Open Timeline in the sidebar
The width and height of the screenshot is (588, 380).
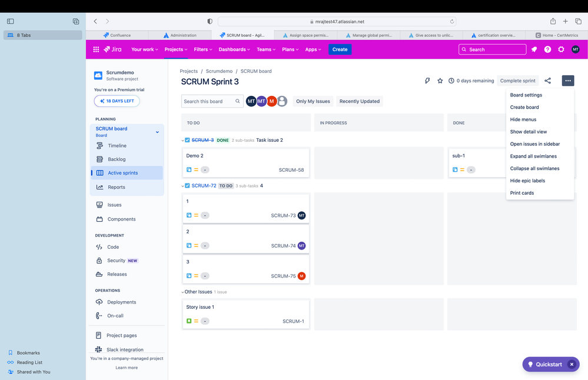click(127, 146)
